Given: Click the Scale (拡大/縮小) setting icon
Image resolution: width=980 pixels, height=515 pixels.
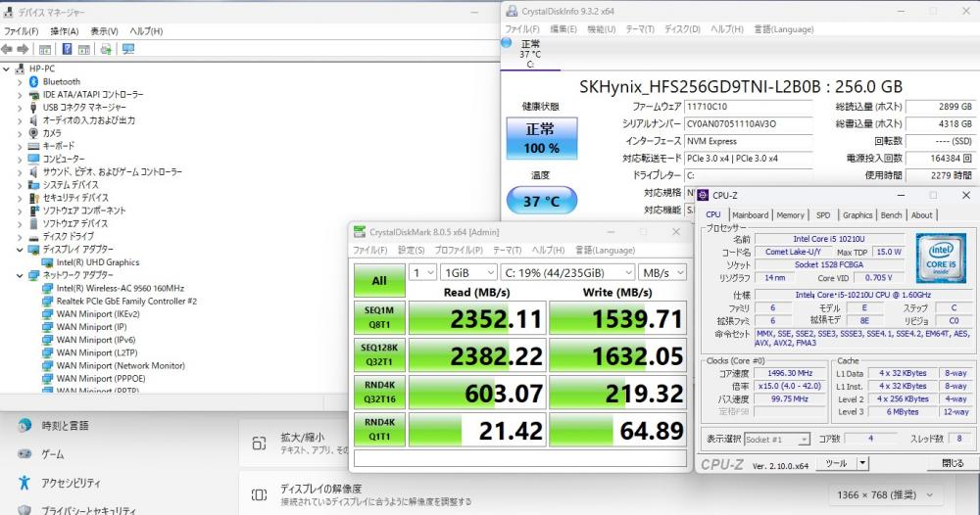Looking at the screenshot, I should coord(260,444).
